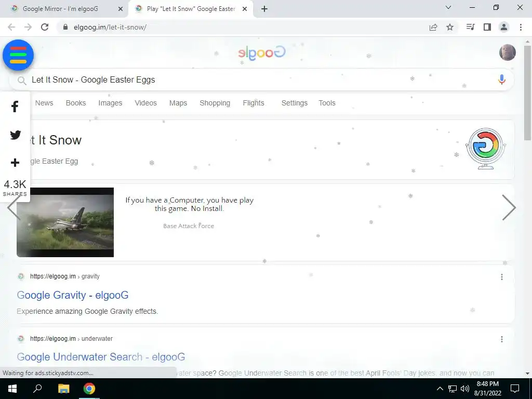The image size is (532, 399).
Task: Show hidden system tray icons
Action: click(440, 389)
